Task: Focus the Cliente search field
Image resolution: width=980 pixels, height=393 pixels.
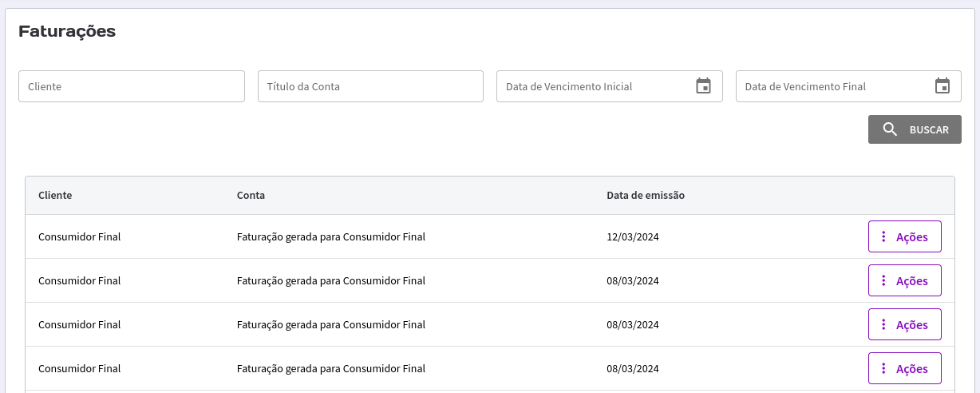Action: point(132,86)
